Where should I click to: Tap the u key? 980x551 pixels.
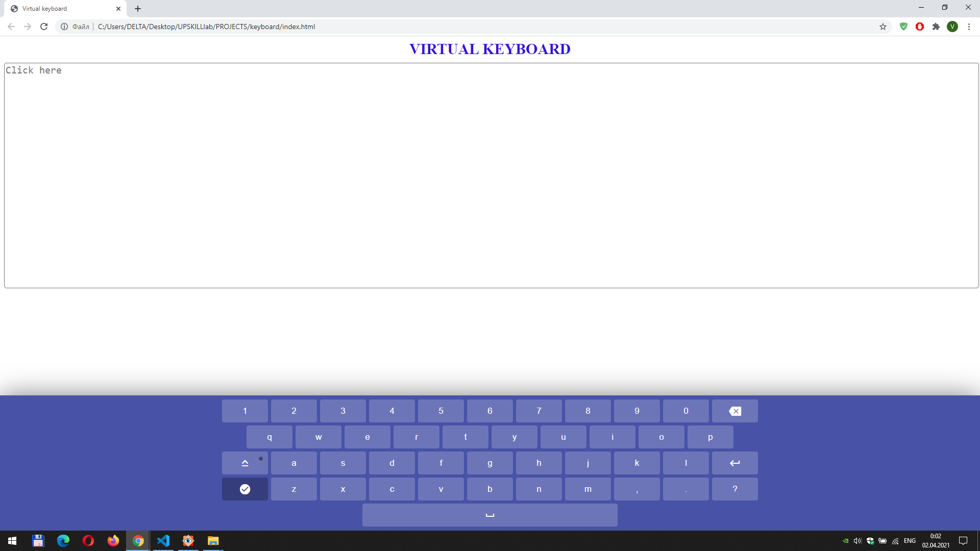(563, 437)
